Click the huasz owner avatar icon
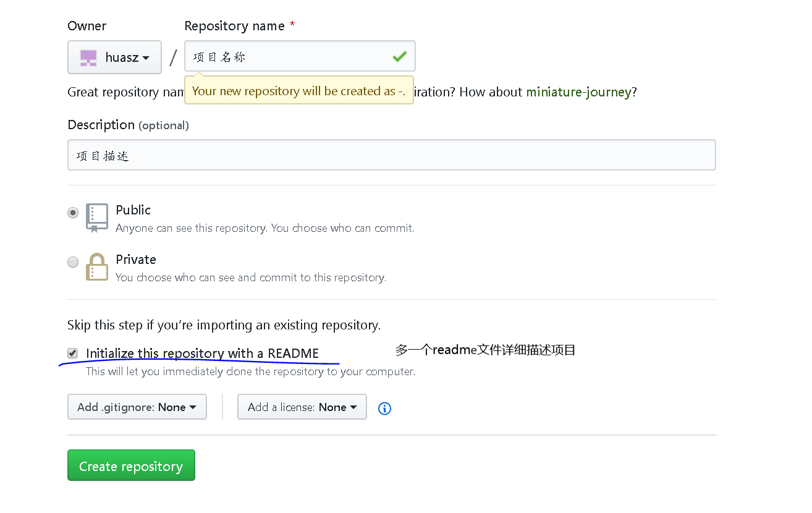 click(x=88, y=57)
